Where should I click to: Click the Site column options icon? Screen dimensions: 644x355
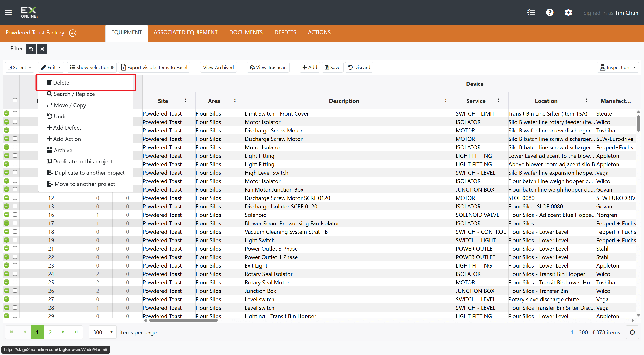click(x=186, y=100)
